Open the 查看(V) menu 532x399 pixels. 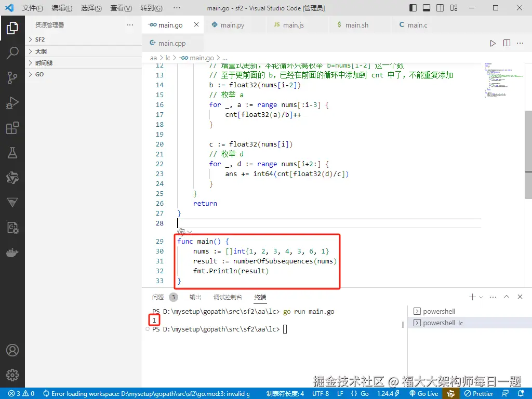coord(121,8)
